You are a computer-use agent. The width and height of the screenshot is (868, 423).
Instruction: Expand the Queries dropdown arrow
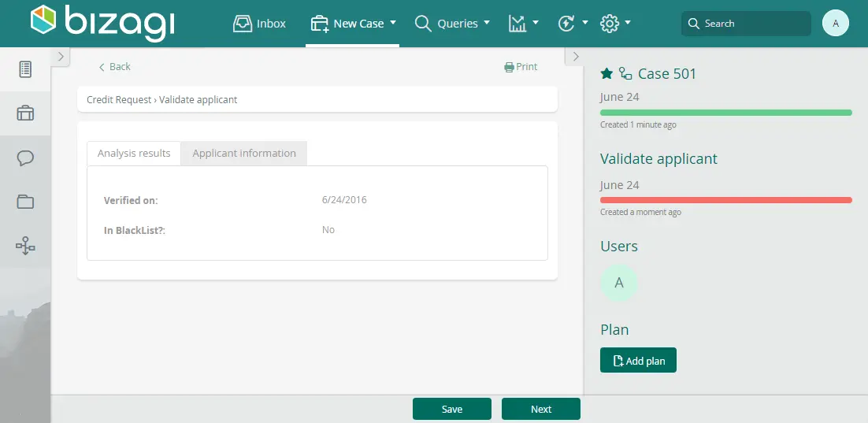[487, 23]
